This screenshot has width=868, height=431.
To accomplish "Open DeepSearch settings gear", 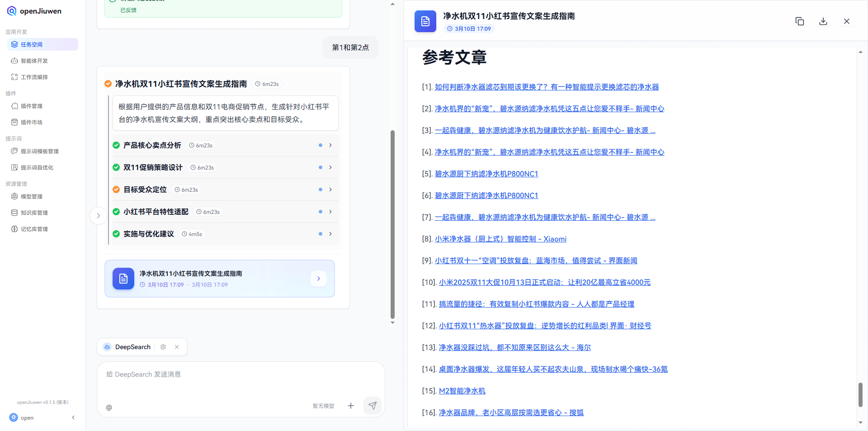I will click(163, 347).
